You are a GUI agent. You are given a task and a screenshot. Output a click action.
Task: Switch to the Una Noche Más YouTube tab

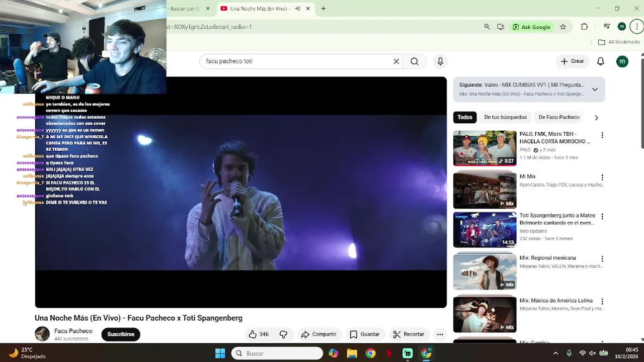tap(260, 9)
